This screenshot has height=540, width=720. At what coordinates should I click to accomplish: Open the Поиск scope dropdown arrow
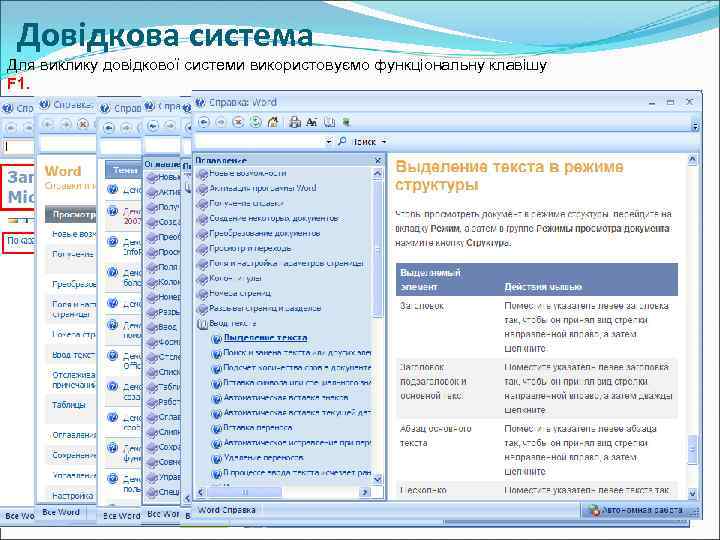(x=384, y=142)
